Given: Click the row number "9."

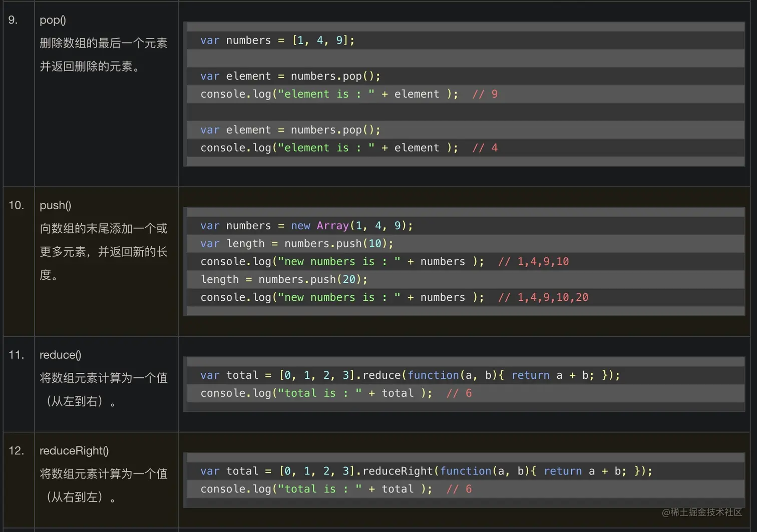Looking at the screenshot, I should pyautogui.click(x=13, y=20).
